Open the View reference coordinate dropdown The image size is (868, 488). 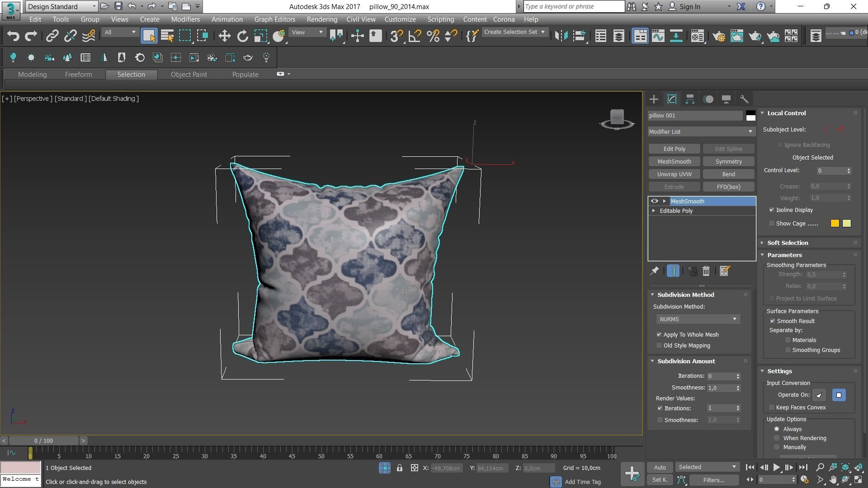tap(307, 32)
